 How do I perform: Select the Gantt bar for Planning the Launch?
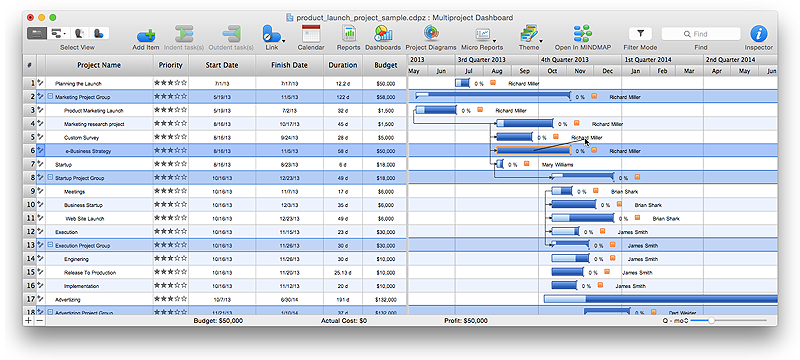click(462, 83)
